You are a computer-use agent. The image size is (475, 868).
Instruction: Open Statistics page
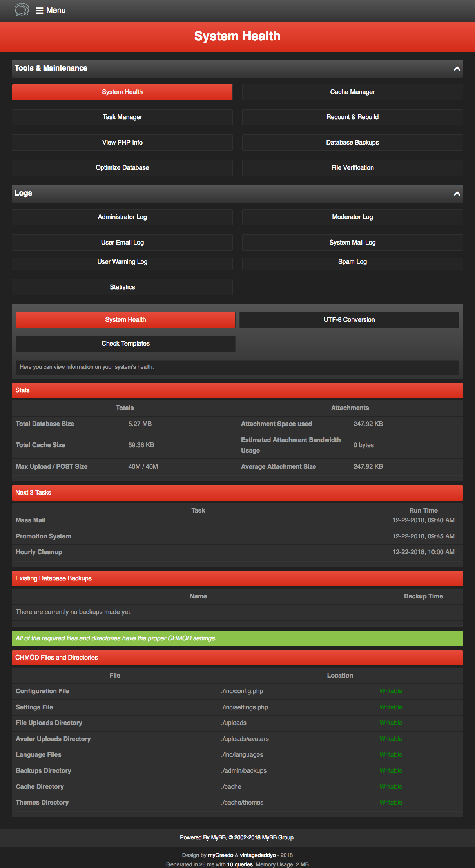click(122, 287)
